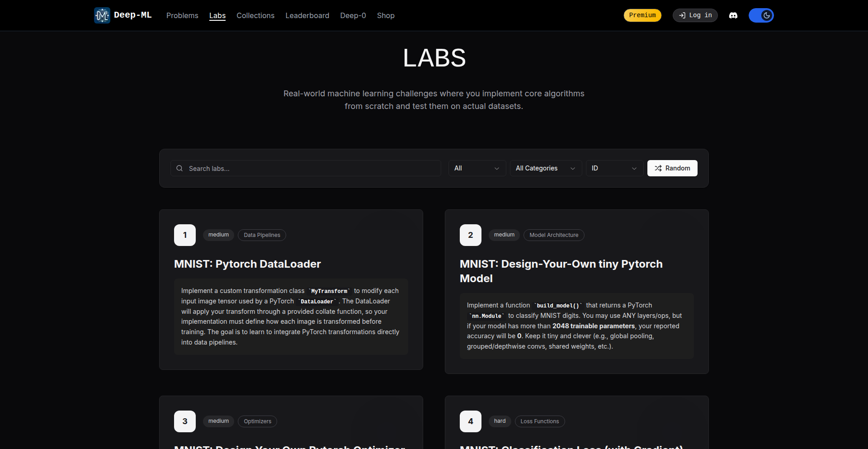Pick a Random lab

(672, 168)
